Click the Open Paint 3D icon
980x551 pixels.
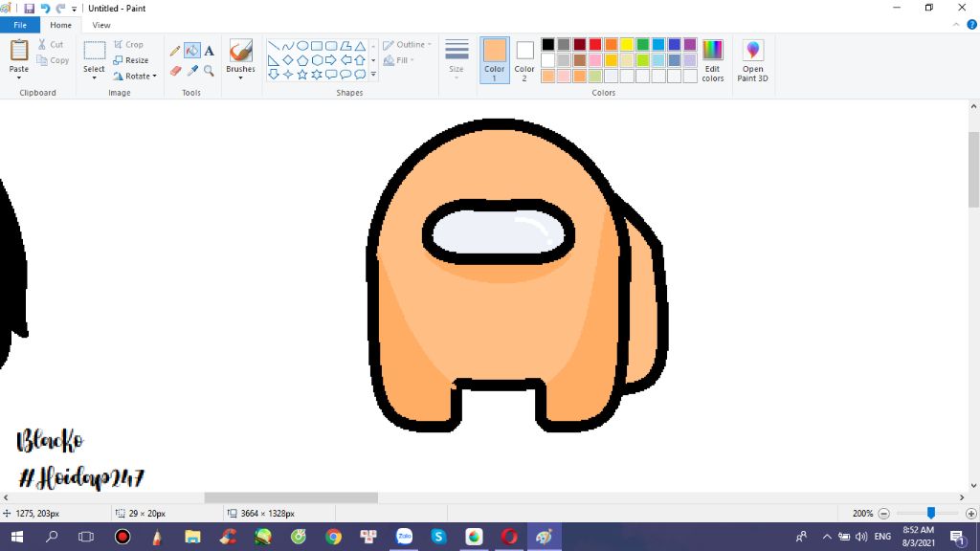(x=752, y=50)
